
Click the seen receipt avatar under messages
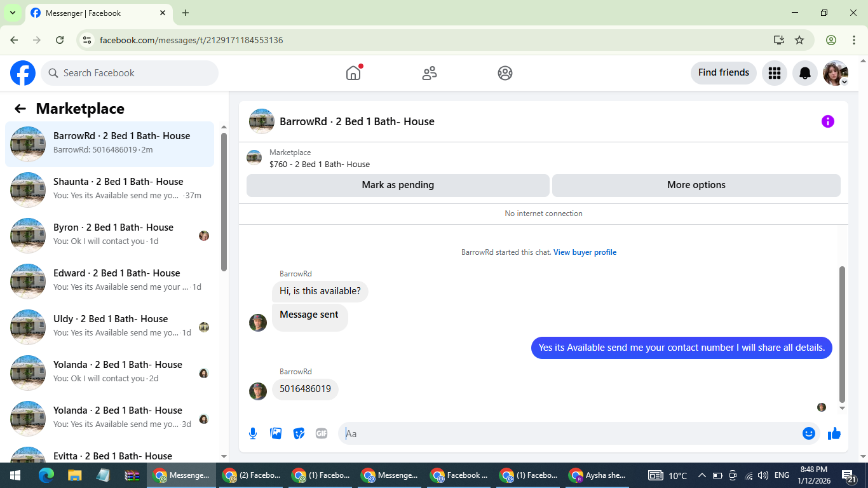(x=822, y=407)
